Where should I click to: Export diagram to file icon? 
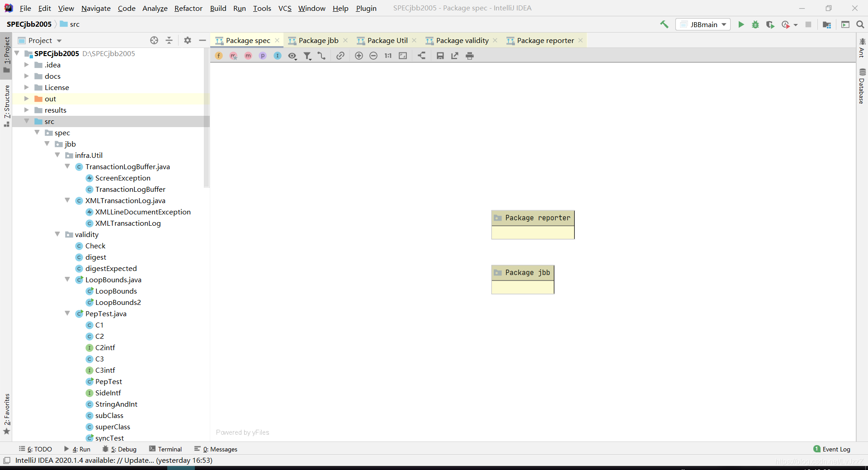pos(455,56)
